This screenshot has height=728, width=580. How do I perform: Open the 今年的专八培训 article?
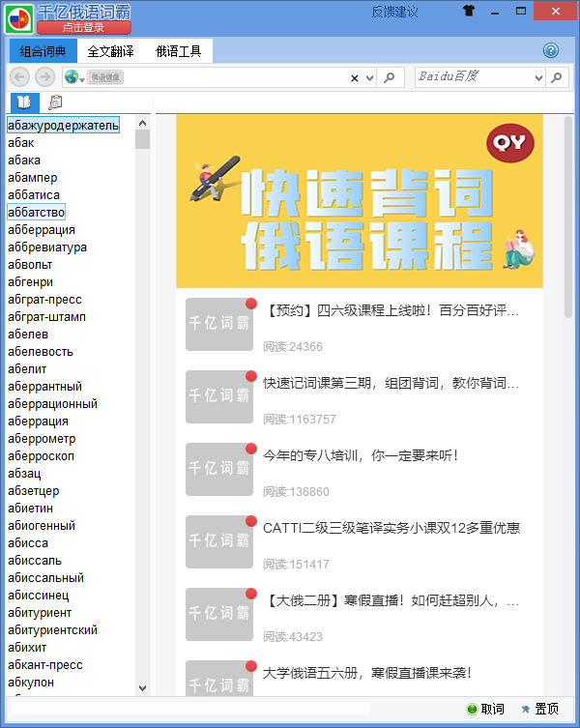(x=360, y=470)
